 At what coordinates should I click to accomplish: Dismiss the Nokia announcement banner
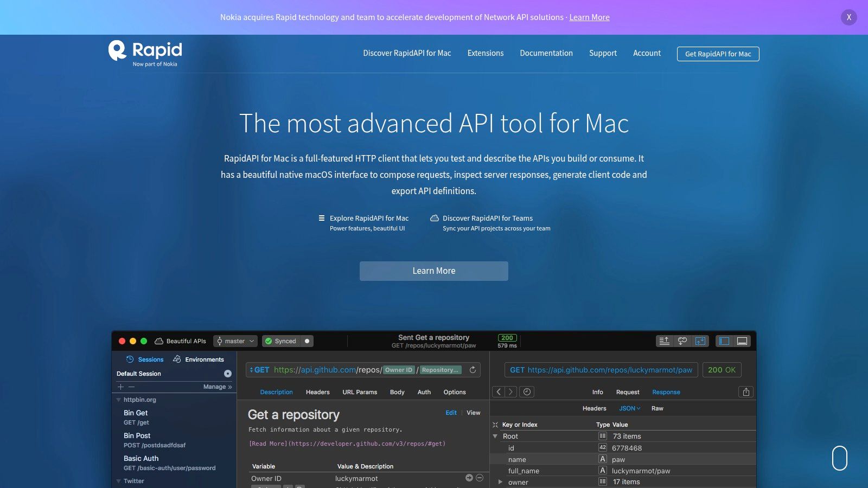[849, 17]
